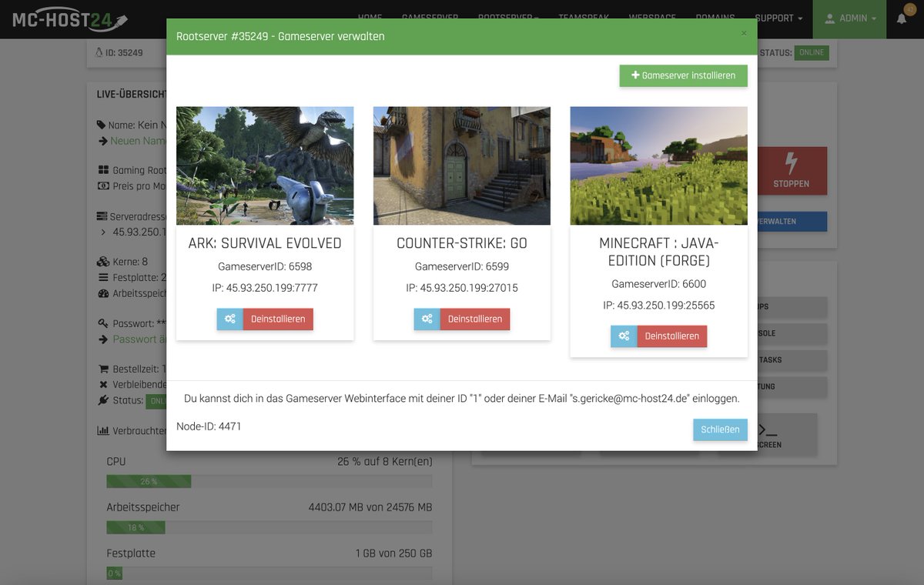Expand the Support menu dropdown
The image size is (924, 585).
[778, 18]
